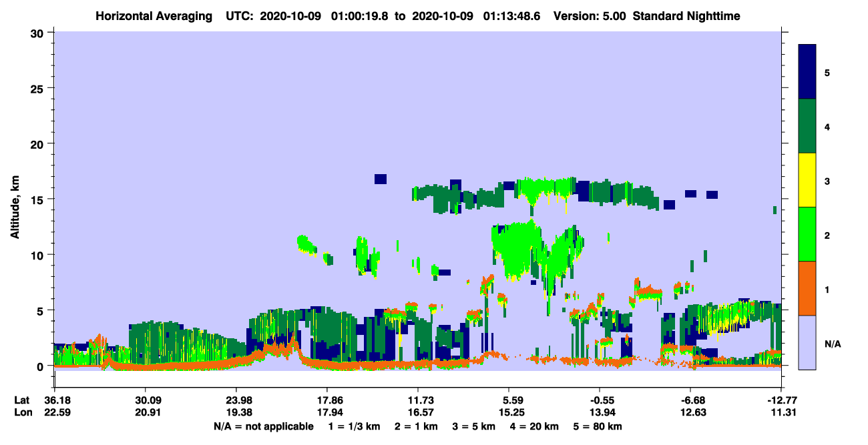Click the dark blue level 5 color swatch
The width and height of the screenshot is (868, 445).
click(807, 72)
